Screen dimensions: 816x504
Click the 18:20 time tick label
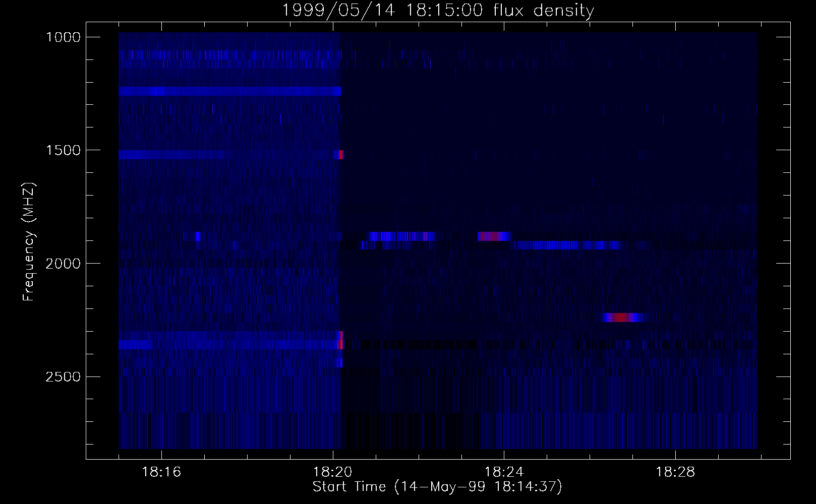(x=332, y=472)
